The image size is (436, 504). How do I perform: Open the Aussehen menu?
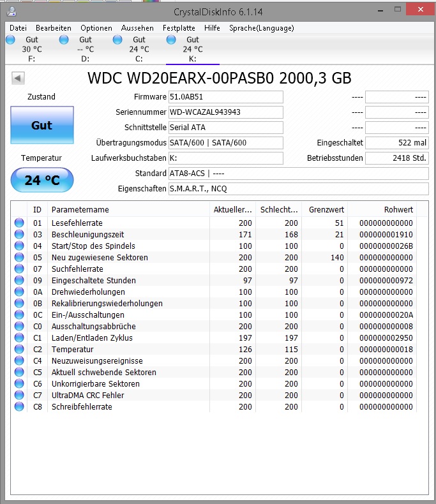[137, 28]
